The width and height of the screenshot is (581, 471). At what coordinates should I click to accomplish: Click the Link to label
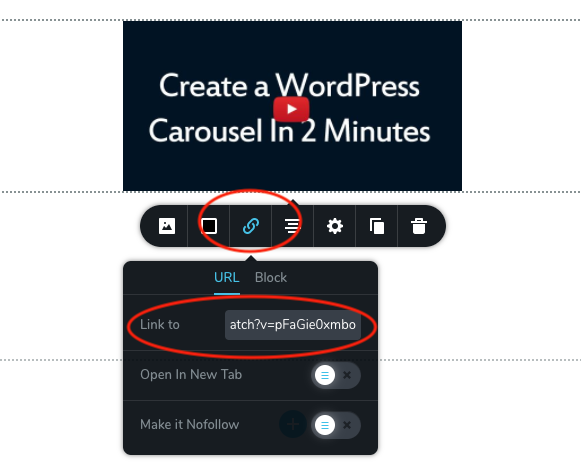[160, 325]
